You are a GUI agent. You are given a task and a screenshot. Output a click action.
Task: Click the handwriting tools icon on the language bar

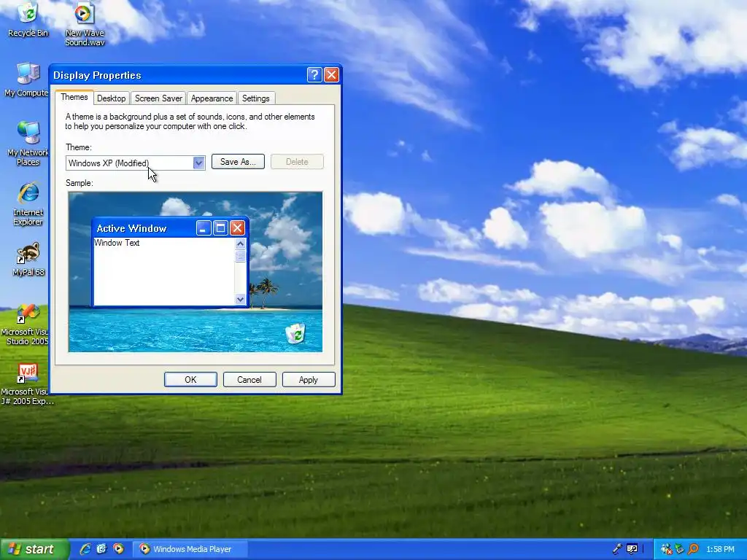click(632, 549)
